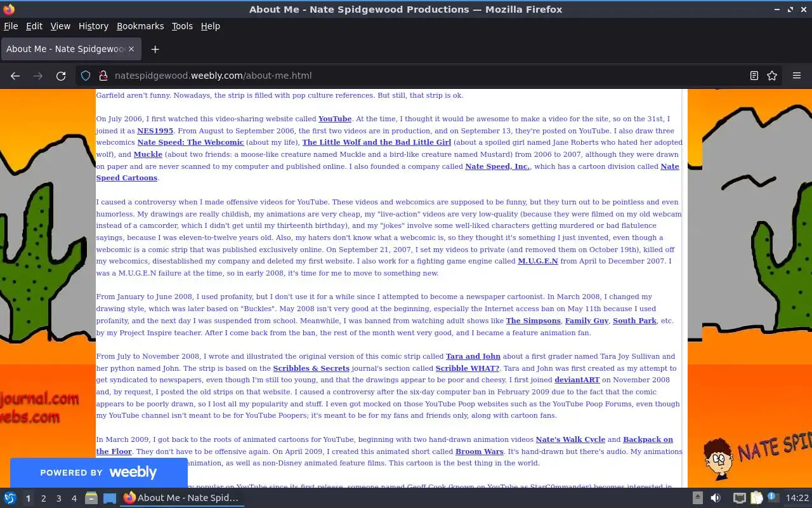Image resolution: width=812 pixels, height=508 pixels.
Task: Open the Family Guy link
Action: pos(587,321)
